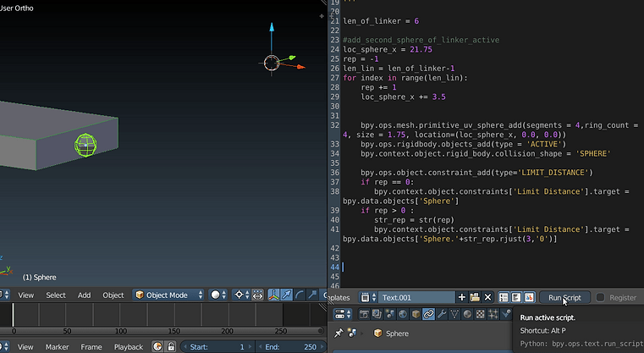Open the Frame menu in timeline
Viewport: 644px width, 353px height.
(x=91, y=347)
